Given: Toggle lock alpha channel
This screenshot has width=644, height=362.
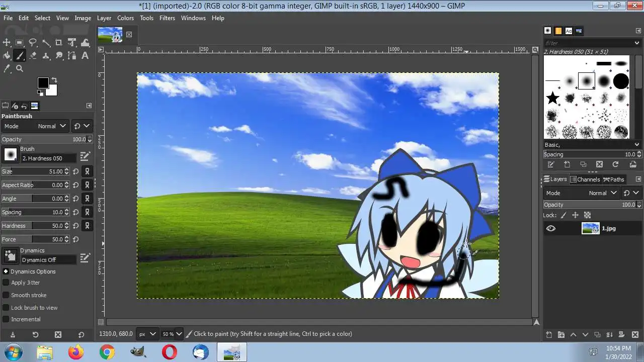Looking at the screenshot, I should [587, 215].
